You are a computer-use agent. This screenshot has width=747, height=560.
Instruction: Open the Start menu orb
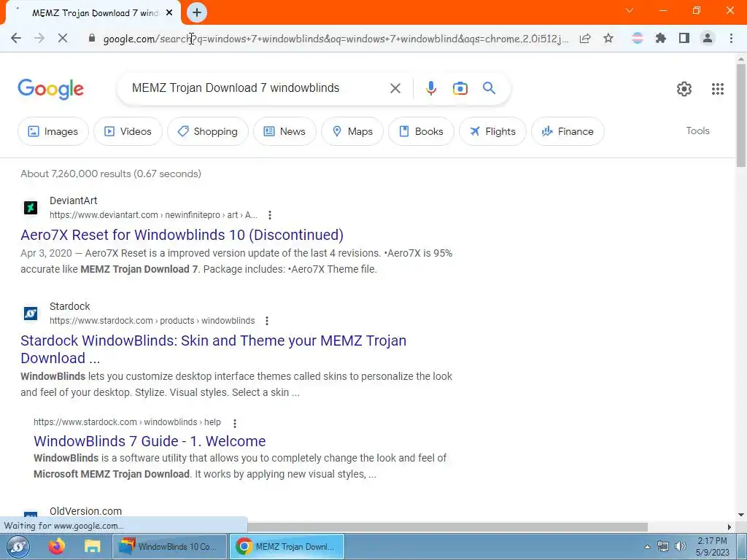pyautogui.click(x=18, y=547)
